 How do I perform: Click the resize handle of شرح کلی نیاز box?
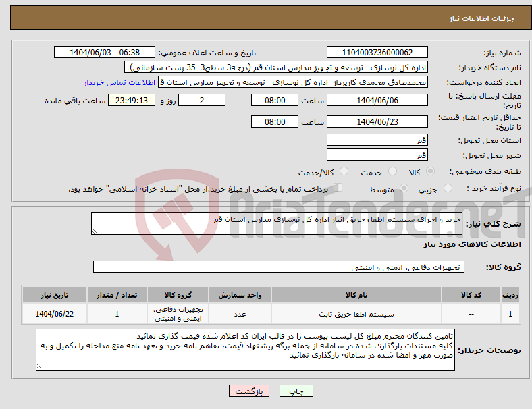coord(95,231)
